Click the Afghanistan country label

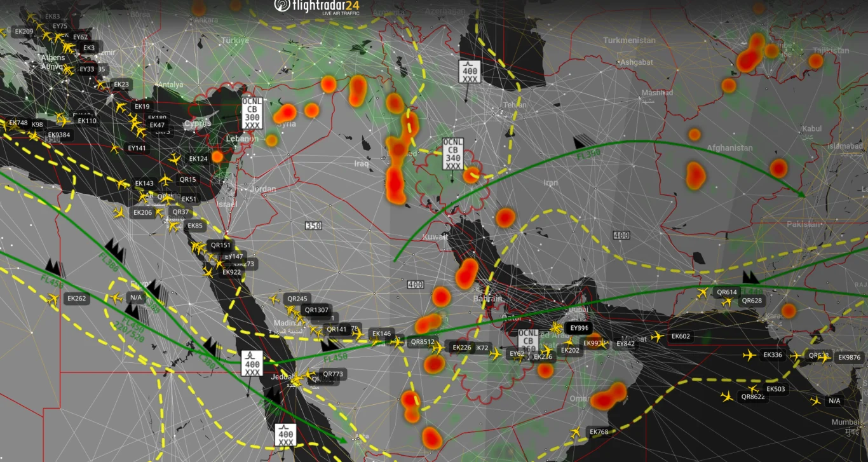click(730, 148)
